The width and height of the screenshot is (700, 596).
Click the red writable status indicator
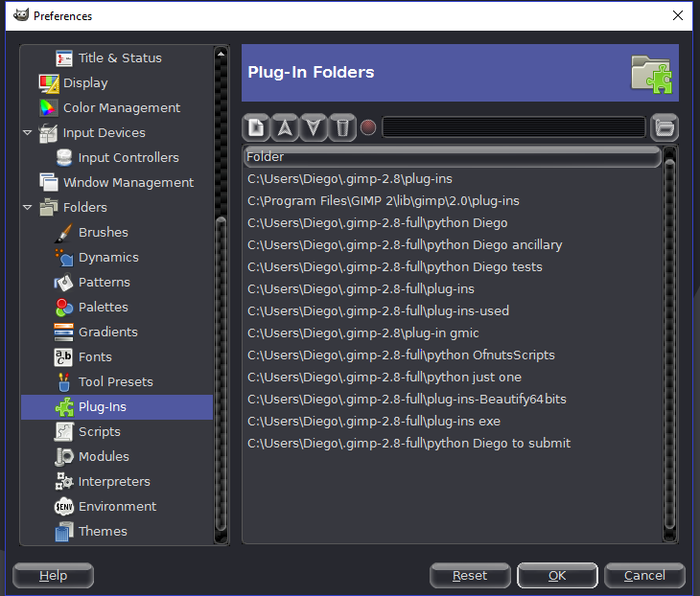coord(368,128)
